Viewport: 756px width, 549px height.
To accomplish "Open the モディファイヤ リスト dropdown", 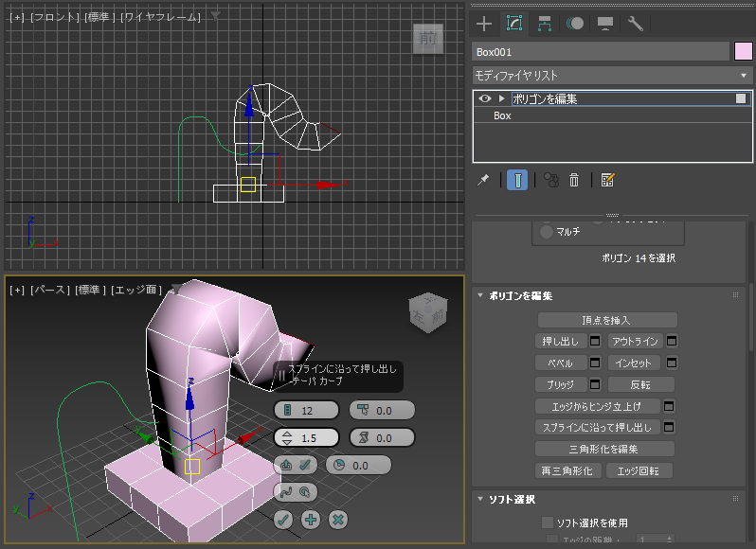I will 612,76.
